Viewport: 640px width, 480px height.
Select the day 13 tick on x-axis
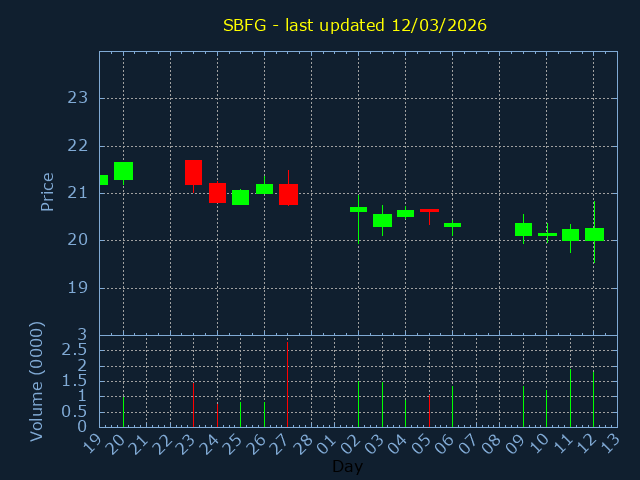(610, 442)
